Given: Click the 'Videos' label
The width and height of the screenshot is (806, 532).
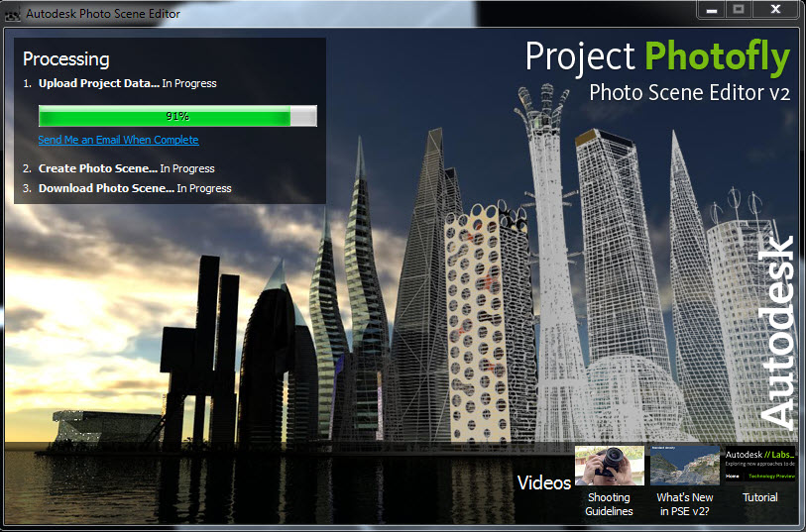Looking at the screenshot, I should tap(544, 482).
